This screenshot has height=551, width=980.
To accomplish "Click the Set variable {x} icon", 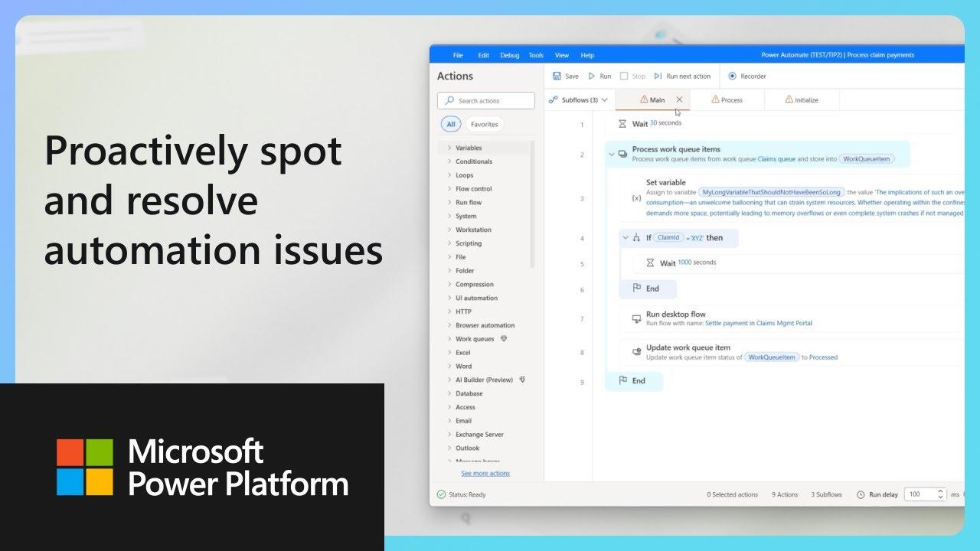I will point(636,198).
